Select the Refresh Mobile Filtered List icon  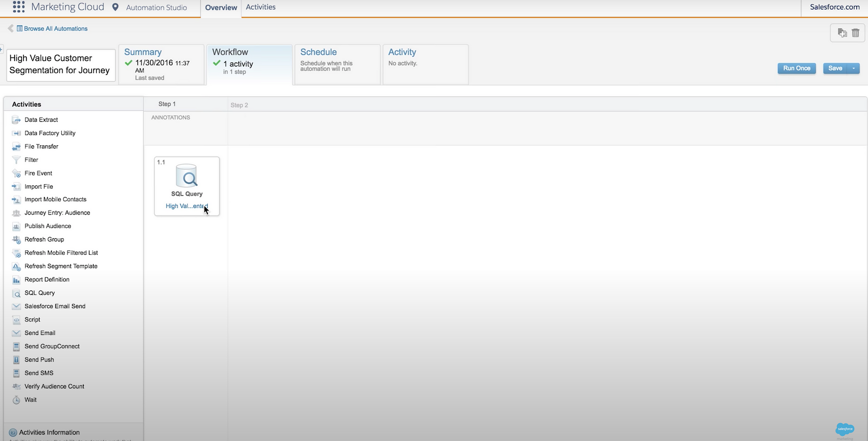tap(16, 253)
